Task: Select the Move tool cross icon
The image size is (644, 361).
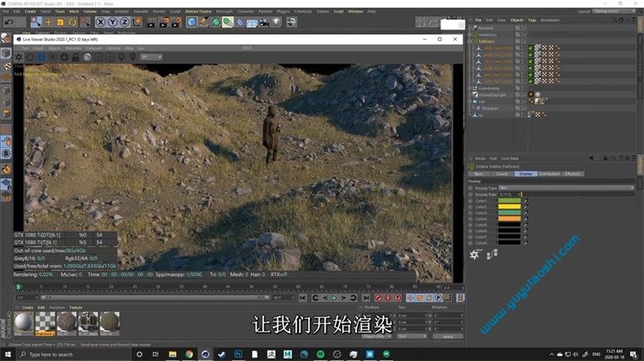Action: tap(48, 21)
